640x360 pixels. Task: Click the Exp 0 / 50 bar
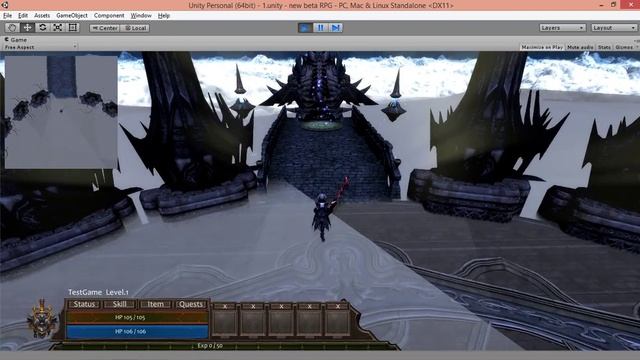(x=210, y=346)
